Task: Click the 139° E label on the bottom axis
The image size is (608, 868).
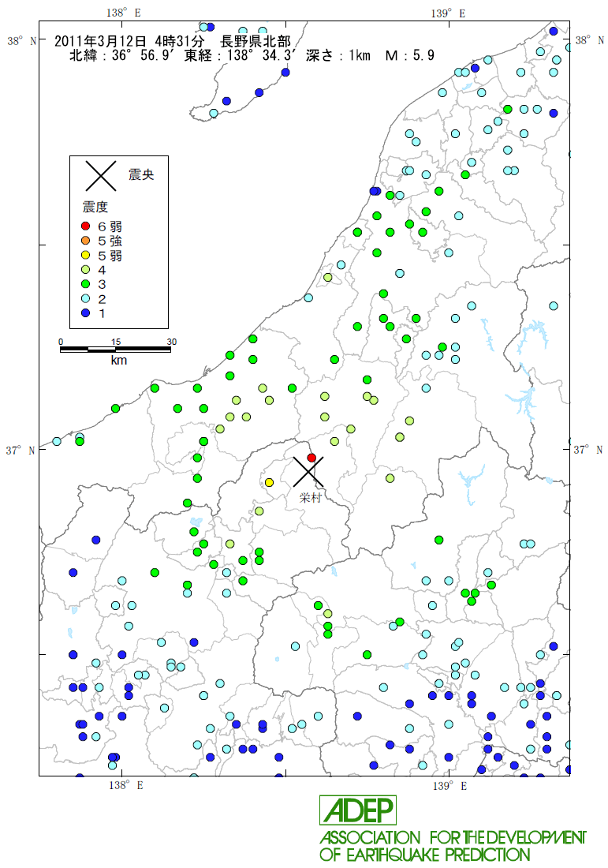Action: pyautogui.click(x=449, y=785)
